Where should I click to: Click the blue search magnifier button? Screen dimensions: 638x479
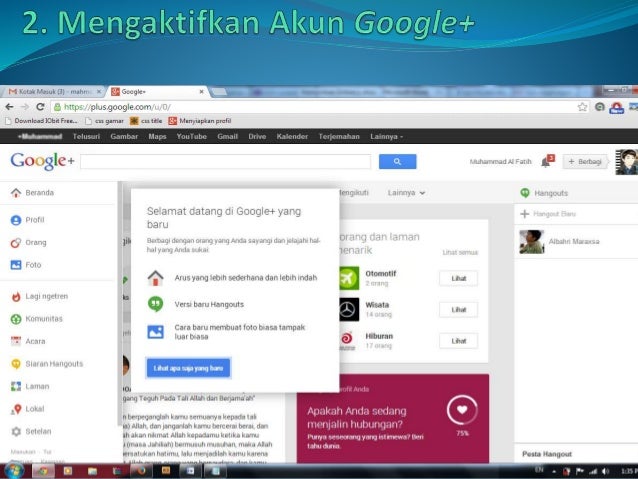click(x=398, y=162)
